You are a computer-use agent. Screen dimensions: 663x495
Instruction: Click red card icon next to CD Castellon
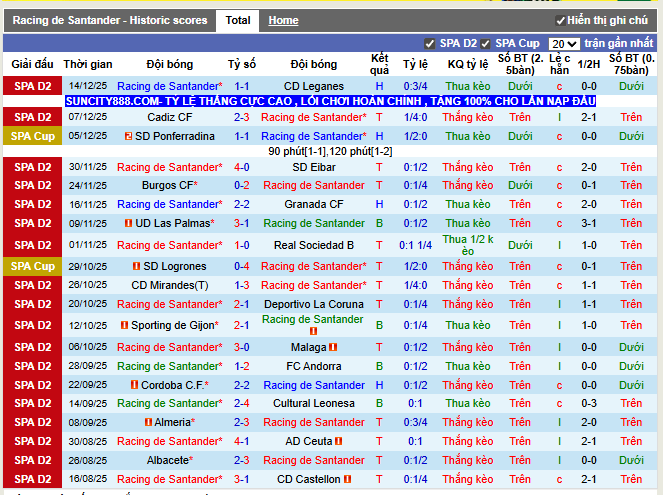[348, 479]
